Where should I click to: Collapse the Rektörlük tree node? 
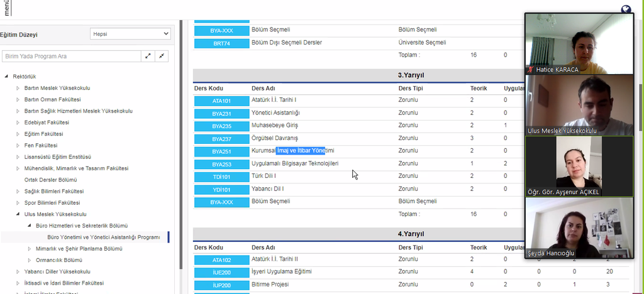coord(6,77)
